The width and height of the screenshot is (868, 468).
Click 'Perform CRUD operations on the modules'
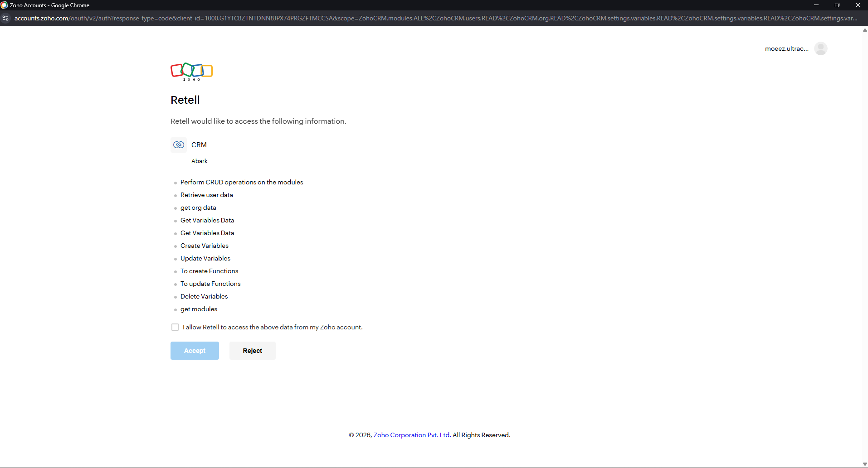coord(242,182)
